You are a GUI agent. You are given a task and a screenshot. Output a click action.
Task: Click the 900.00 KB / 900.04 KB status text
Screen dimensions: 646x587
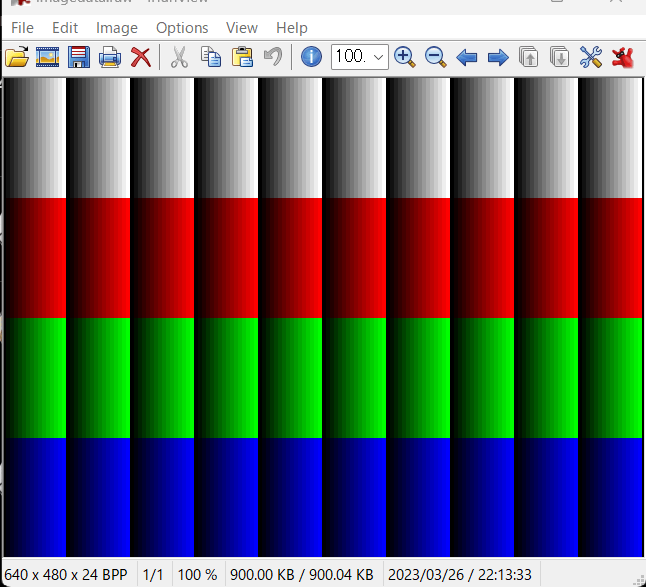tap(302, 574)
